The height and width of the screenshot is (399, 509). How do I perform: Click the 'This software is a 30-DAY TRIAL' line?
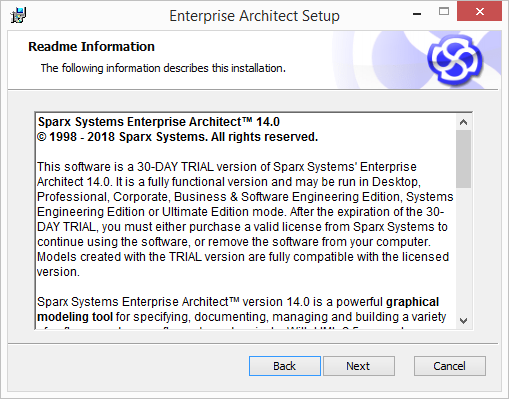(x=227, y=167)
